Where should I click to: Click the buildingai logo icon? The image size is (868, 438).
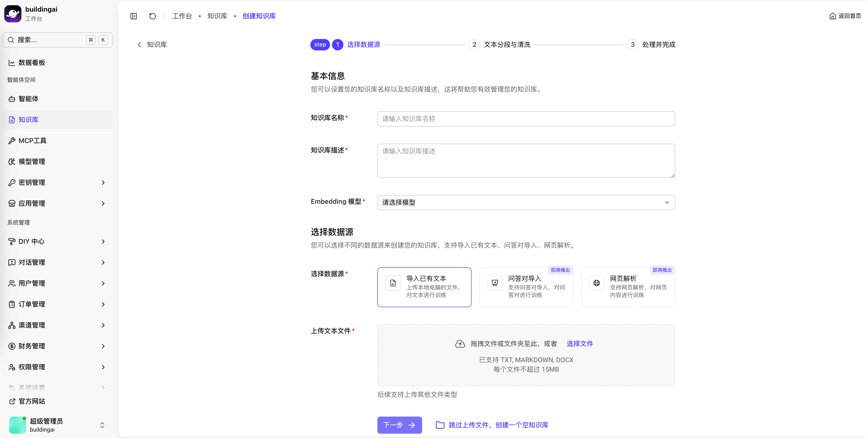[13, 14]
